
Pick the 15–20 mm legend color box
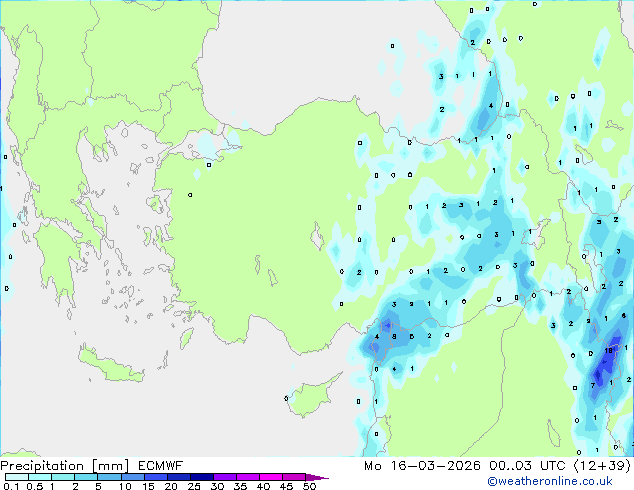pos(155,477)
